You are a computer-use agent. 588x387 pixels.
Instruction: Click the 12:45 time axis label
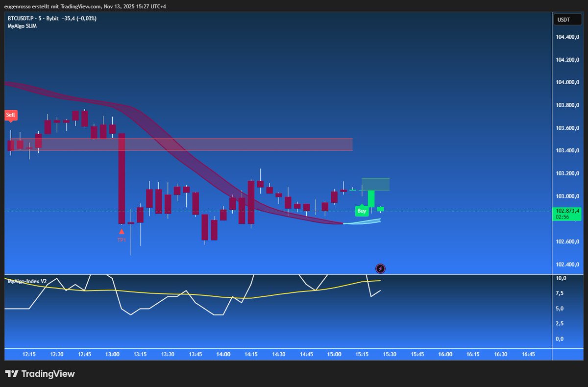[x=85, y=354]
